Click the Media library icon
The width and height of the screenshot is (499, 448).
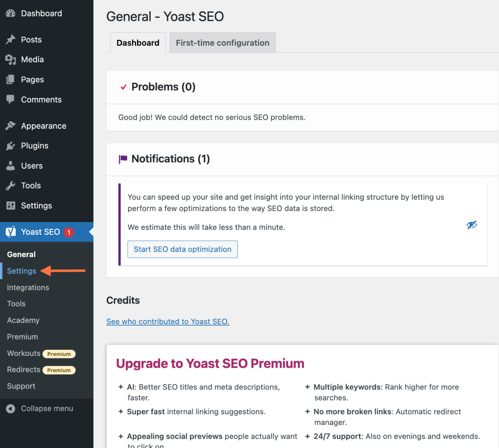coord(11,59)
